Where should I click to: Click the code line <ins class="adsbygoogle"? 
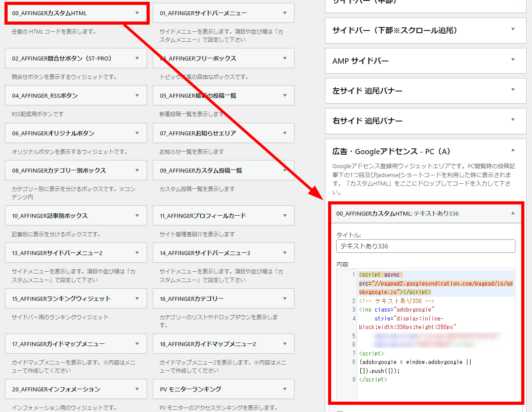[397, 309]
